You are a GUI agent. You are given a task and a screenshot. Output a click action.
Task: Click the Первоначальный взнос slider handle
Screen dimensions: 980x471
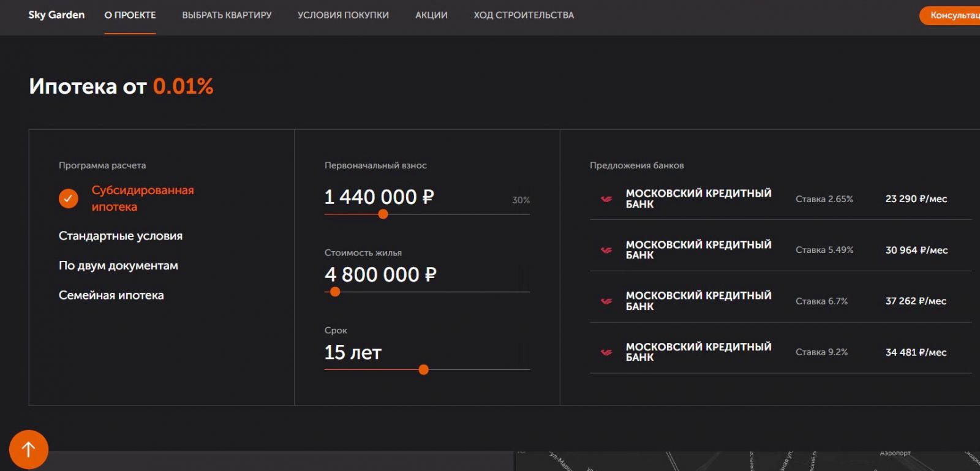click(x=383, y=214)
